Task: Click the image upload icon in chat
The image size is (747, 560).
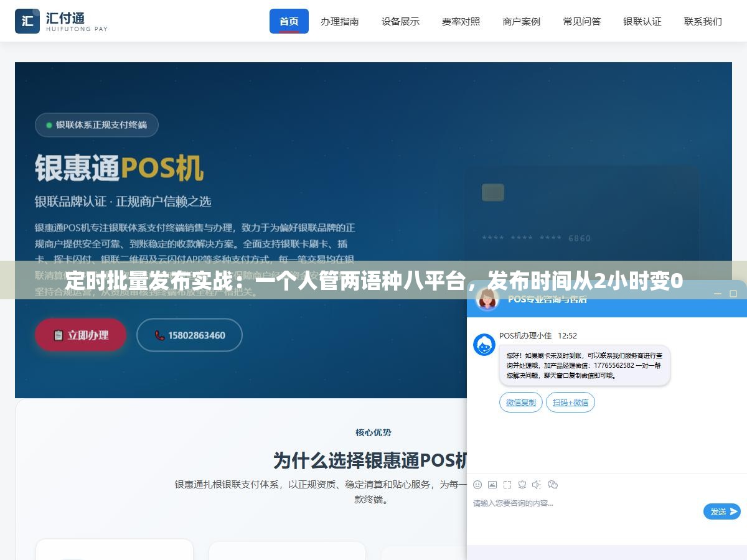Action: point(492,485)
